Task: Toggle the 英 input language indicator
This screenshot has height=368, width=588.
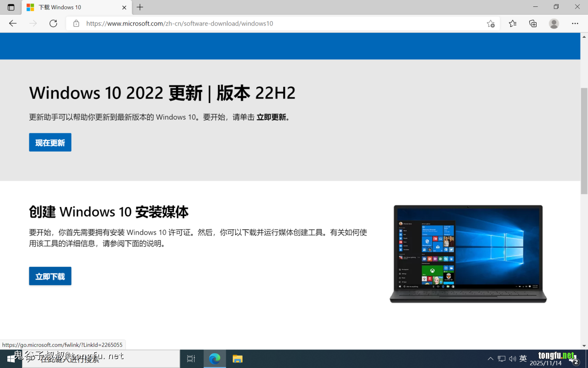Action: [x=523, y=359]
